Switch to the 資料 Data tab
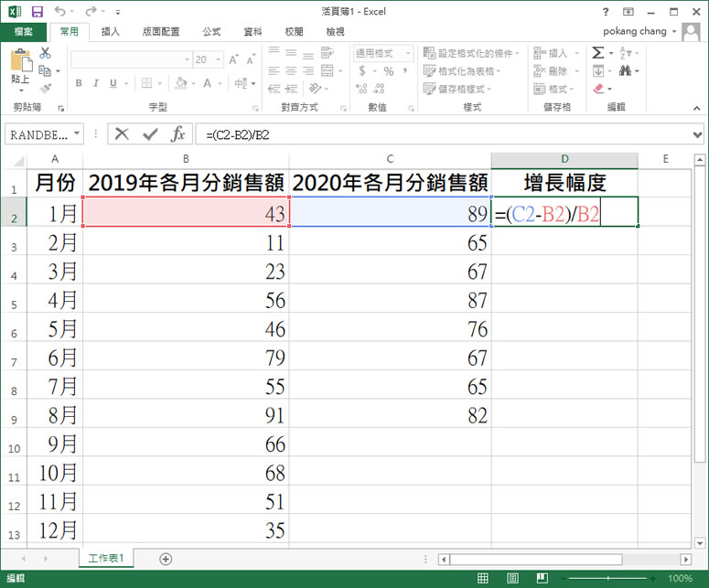This screenshot has width=709, height=588. click(252, 32)
